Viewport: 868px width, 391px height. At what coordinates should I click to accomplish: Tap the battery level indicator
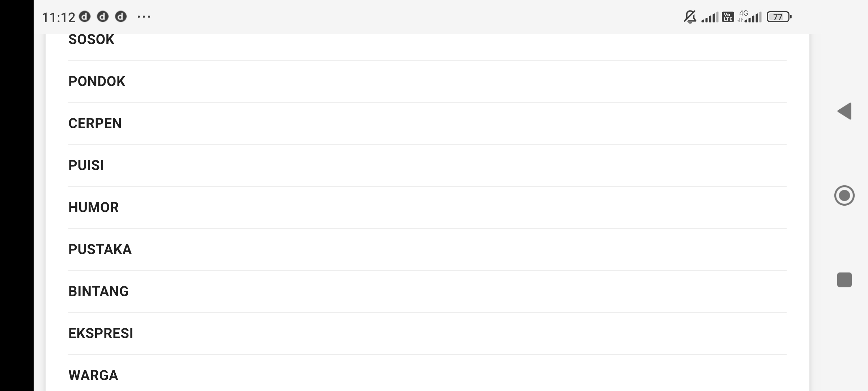(x=779, y=17)
